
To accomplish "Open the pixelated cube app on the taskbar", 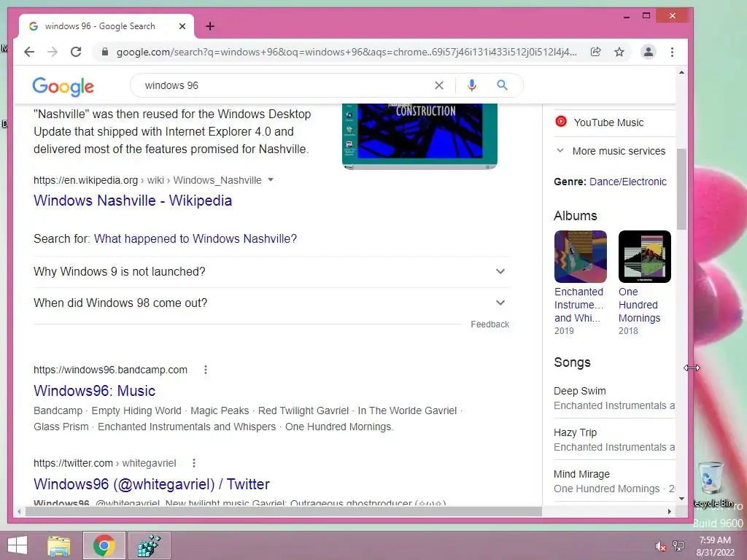I will 149,545.
